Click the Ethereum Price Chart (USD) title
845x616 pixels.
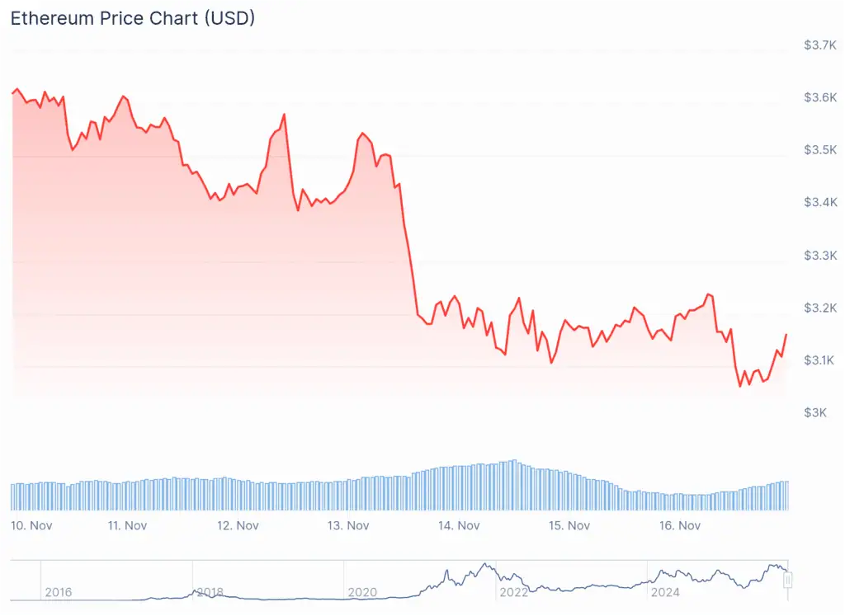tap(132, 18)
